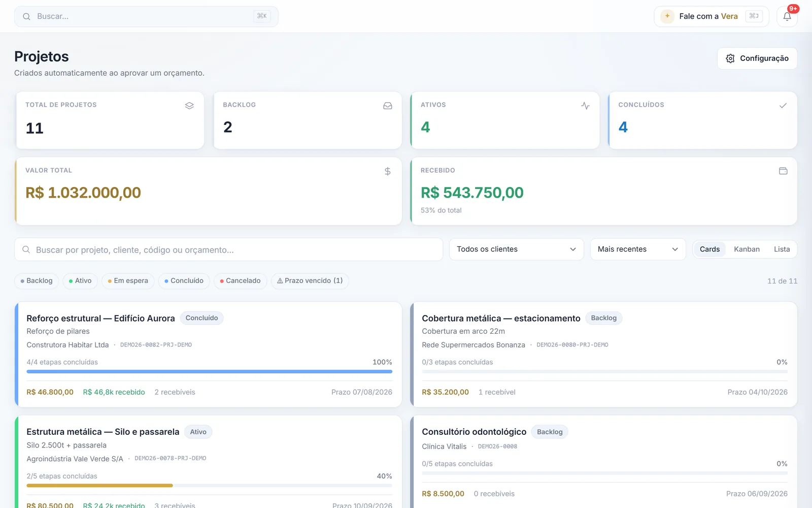Image resolution: width=812 pixels, height=508 pixels.
Task: Focus the top Buscar... search field
Action: [x=146, y=16]
